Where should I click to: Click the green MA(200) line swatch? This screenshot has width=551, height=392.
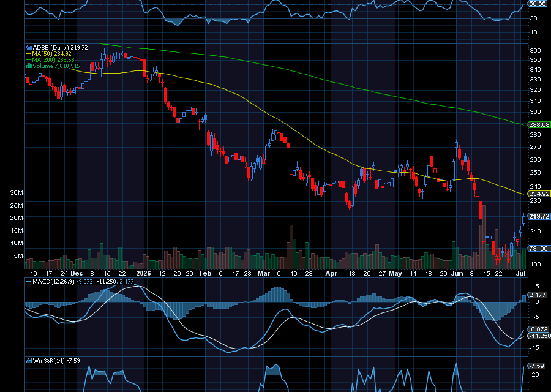point(29,60)
